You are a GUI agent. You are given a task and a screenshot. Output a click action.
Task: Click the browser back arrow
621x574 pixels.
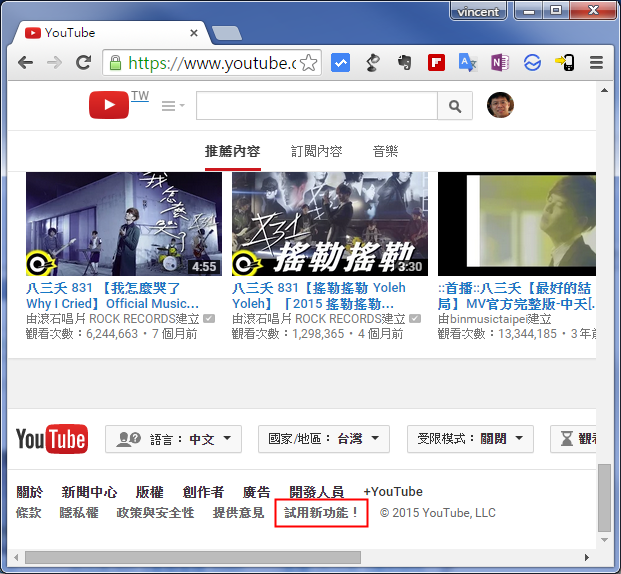pyautogui.click(x=26, y=63)
